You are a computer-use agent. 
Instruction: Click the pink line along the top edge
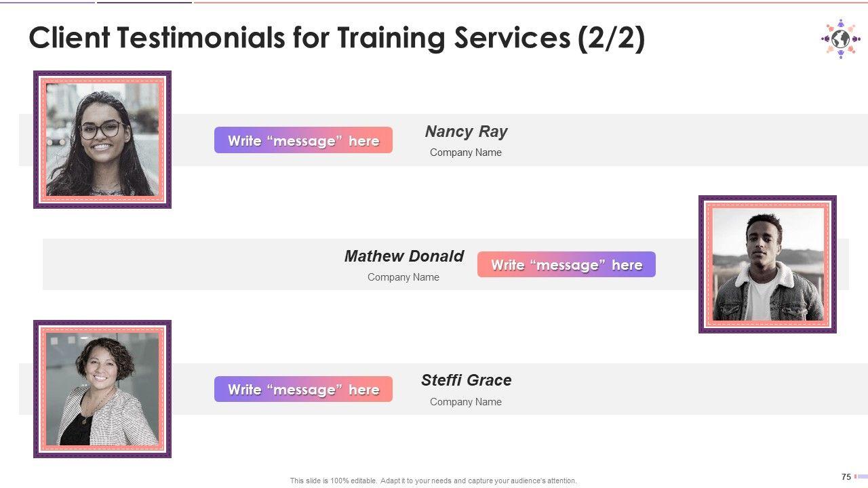529,2
